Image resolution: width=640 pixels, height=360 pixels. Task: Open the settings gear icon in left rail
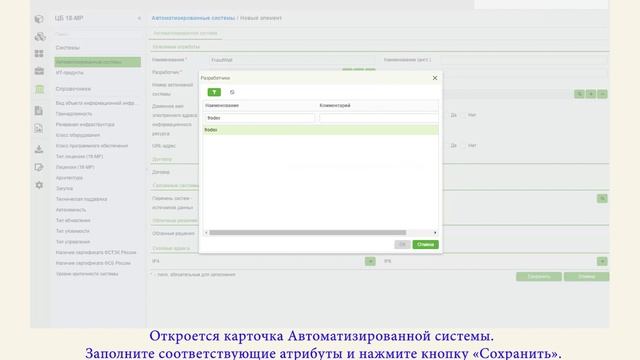(39, 185)
